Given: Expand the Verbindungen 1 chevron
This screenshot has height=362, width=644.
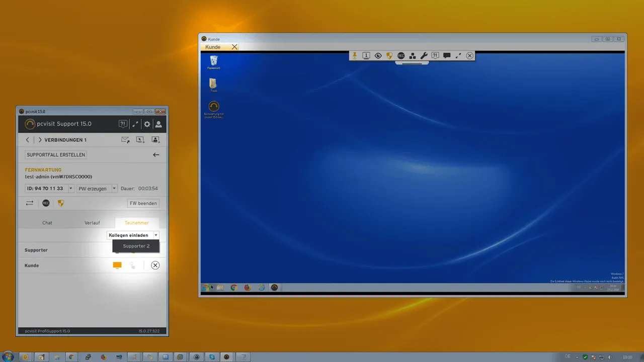Looking at the screenshot, I should (x=40, y=140).
